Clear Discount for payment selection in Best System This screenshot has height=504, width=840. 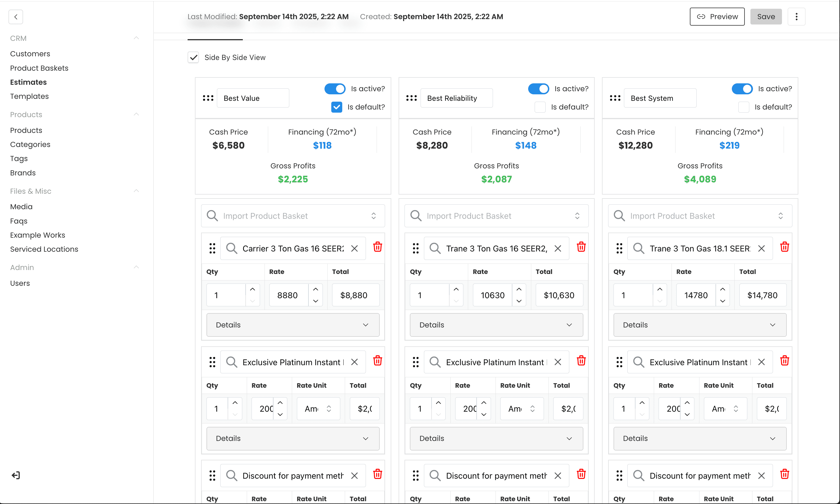click(x=761, y=476)
